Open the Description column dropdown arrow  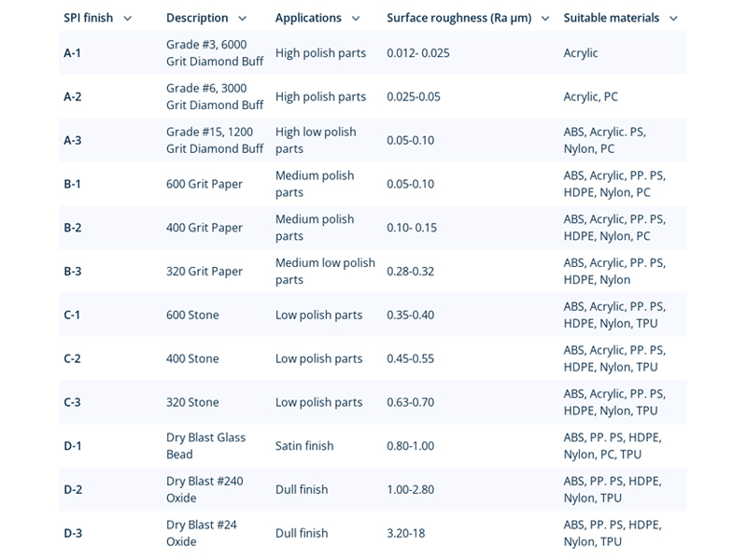(243, 19)
